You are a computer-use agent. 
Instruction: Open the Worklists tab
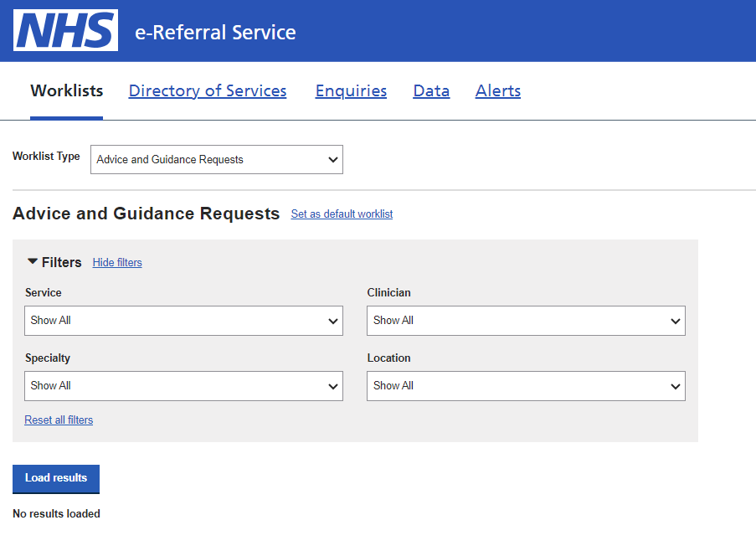66,90
